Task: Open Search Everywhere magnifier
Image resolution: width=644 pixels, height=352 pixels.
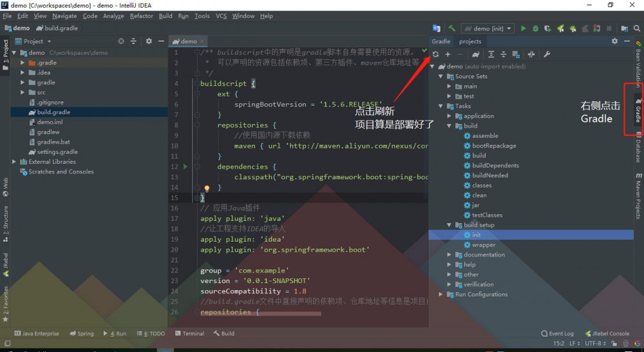Action: [637, 28]
